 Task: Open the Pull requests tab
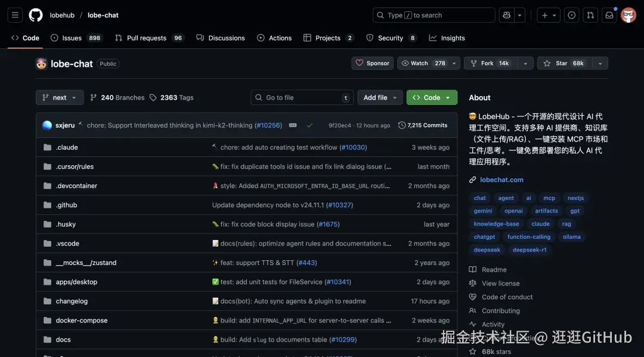[150, 38]
